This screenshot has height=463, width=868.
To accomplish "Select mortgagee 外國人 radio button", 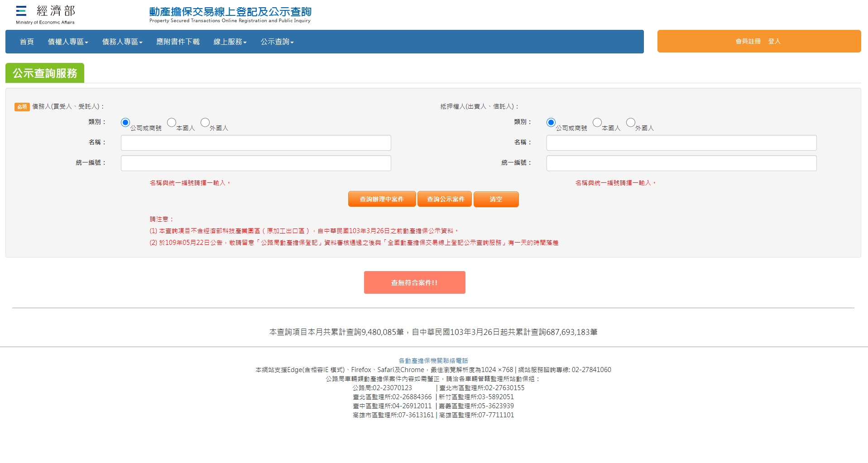I will (x=631, y=123).
